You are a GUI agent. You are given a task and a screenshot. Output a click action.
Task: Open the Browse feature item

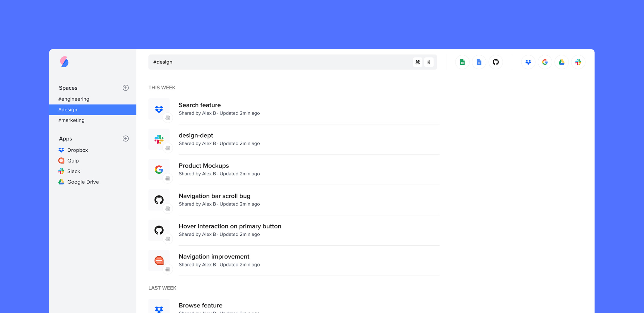294,306
